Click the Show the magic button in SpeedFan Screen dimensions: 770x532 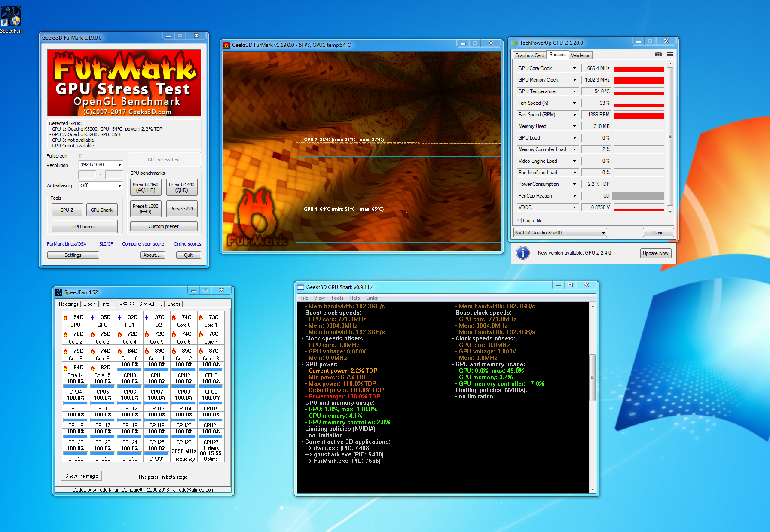(82, 476)
